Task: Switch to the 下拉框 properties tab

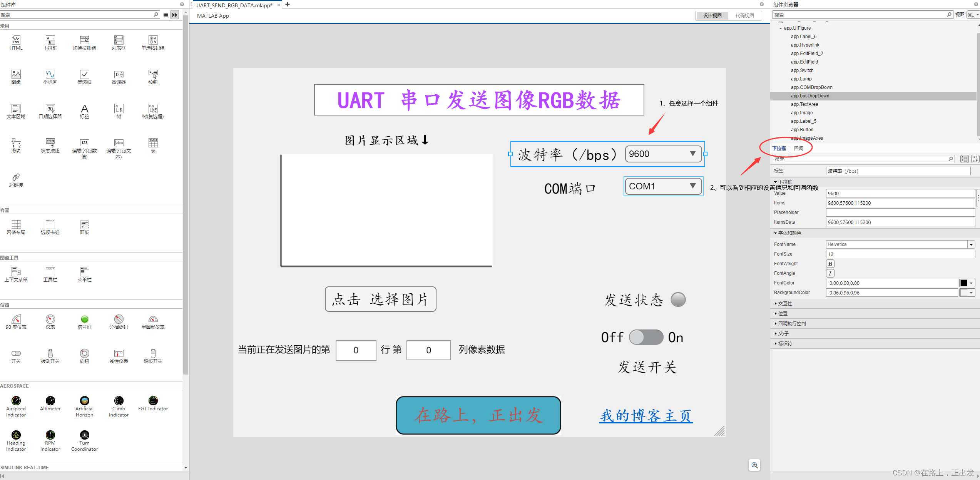Action: pyautogui.click(x=779, y=148)
